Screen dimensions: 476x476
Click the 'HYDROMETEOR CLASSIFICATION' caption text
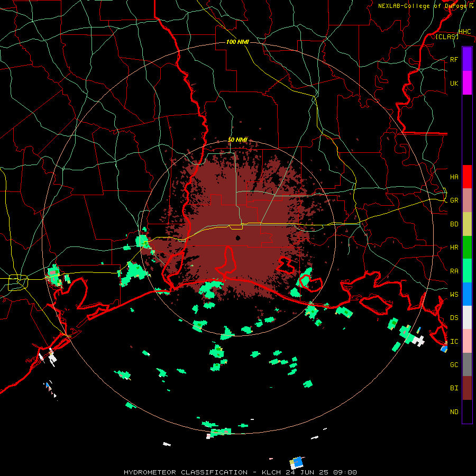186,472
